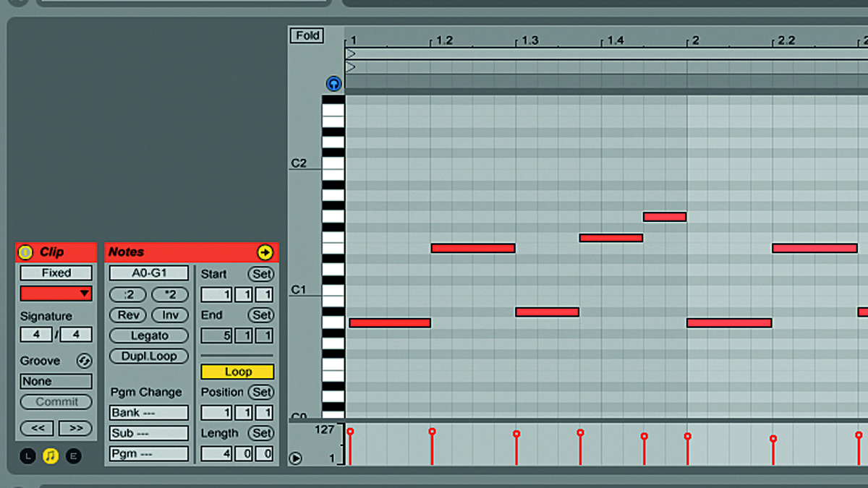Viewport: 868px width, 488px height.
Task: Click the Notes box title
Action: pos(126,252)
